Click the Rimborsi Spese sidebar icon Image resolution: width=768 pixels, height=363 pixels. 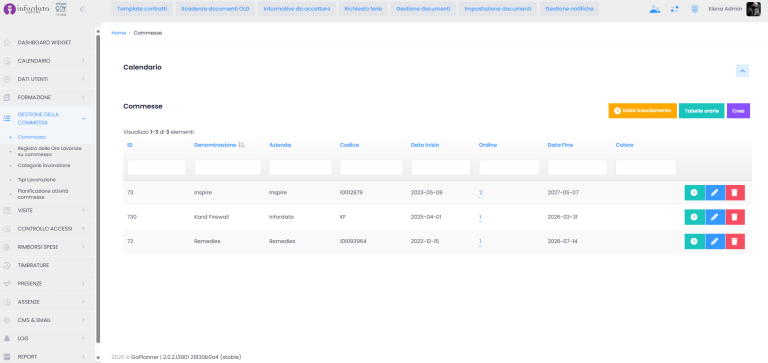[7, 247]
